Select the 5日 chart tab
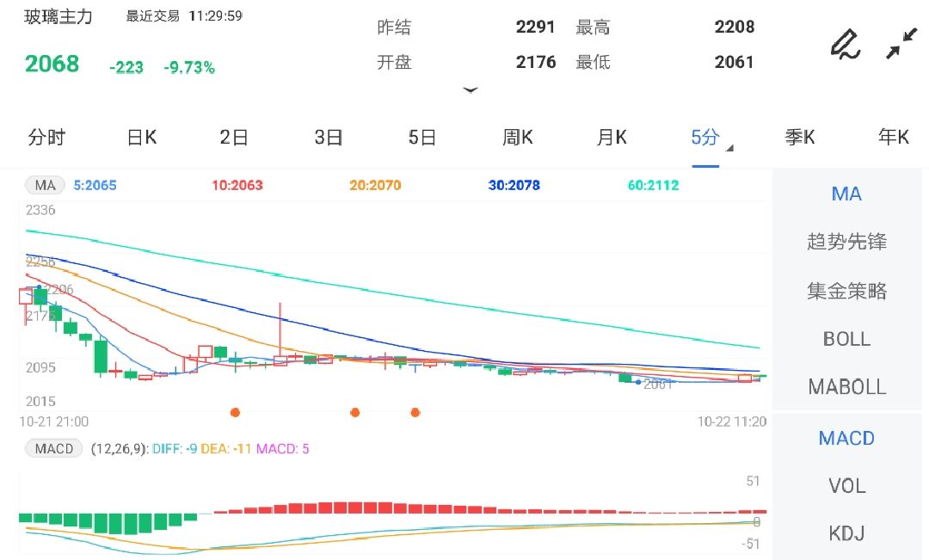The width and height of the screenshot is (929, 560). point(421,138)
